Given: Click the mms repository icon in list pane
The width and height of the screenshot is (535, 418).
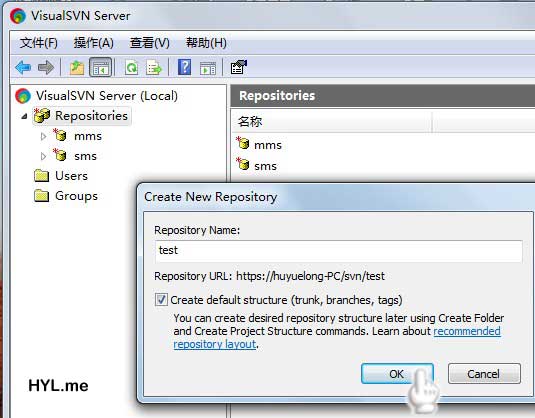Looking at the screenshot, I should point(243,143).
